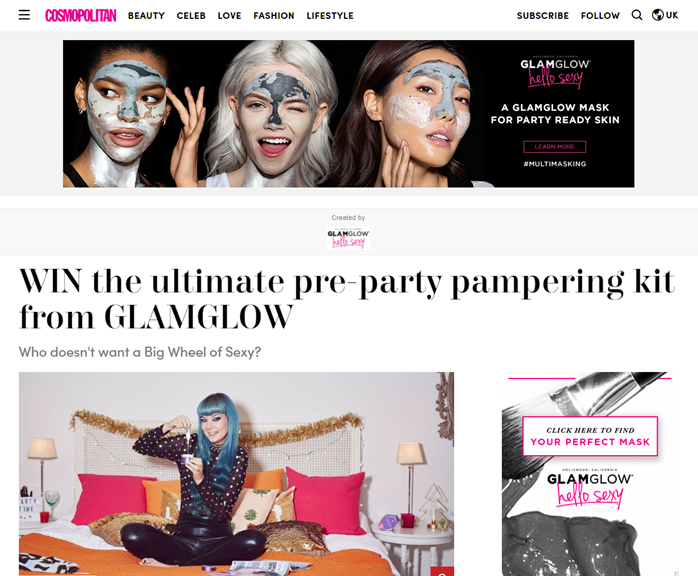The image size is (698, 576).
Task: Click the GLAMGLOW sponsor logo under Created by
Action: [x=348, y=238]
